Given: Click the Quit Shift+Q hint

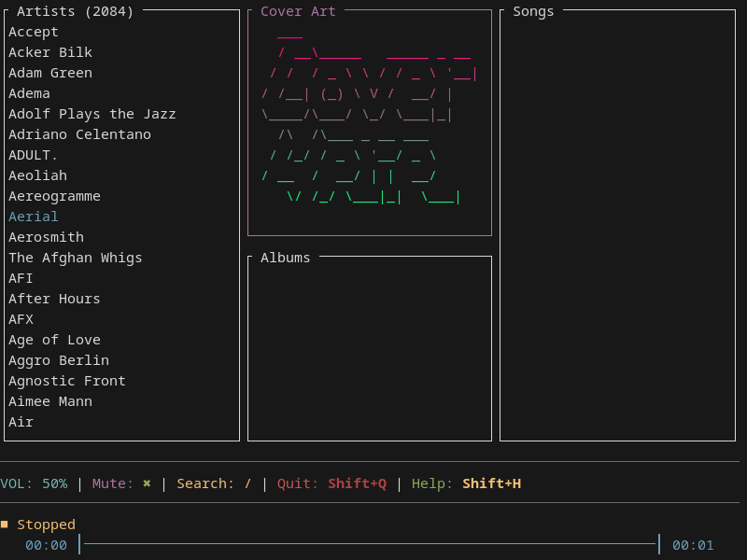Looking at the screenshot, I should [331, 483].
